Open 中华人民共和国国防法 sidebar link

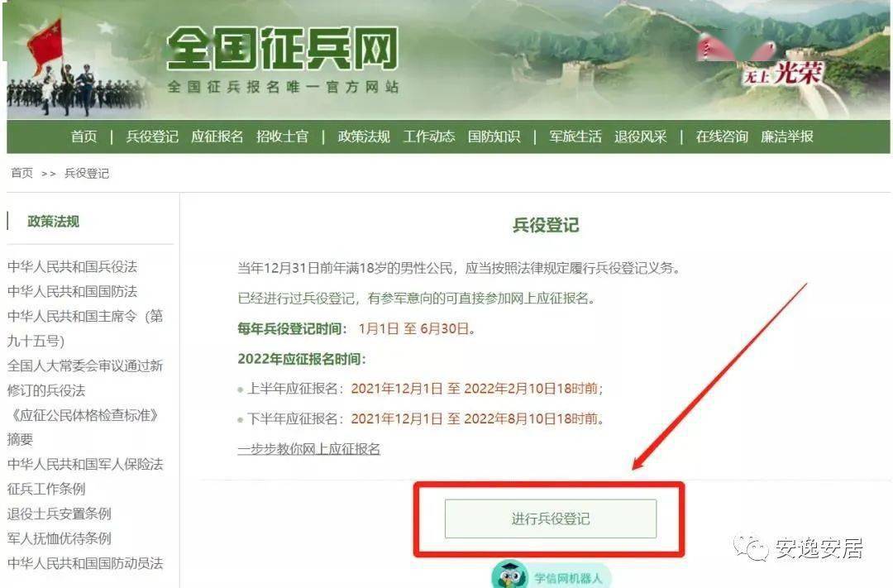[72, 292]
